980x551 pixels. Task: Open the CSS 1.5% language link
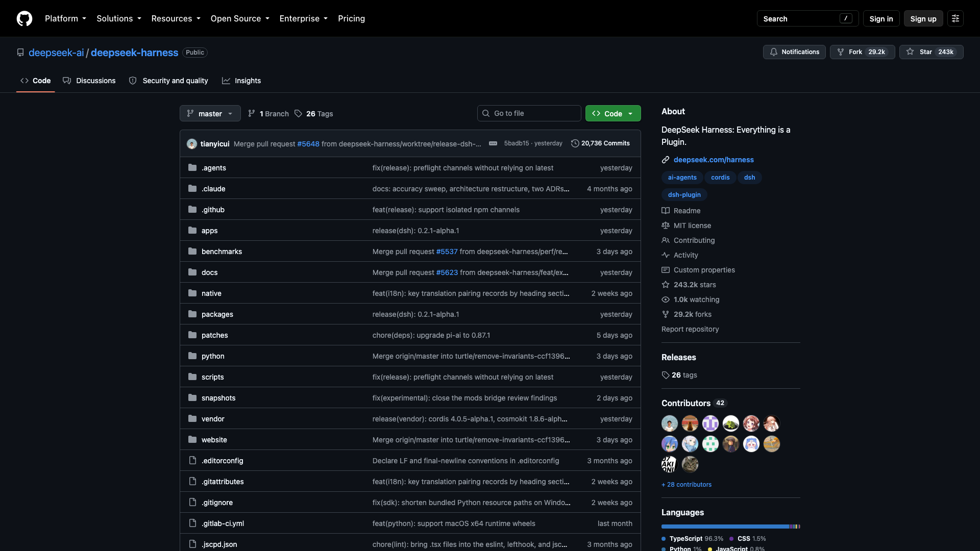[748, 539]
